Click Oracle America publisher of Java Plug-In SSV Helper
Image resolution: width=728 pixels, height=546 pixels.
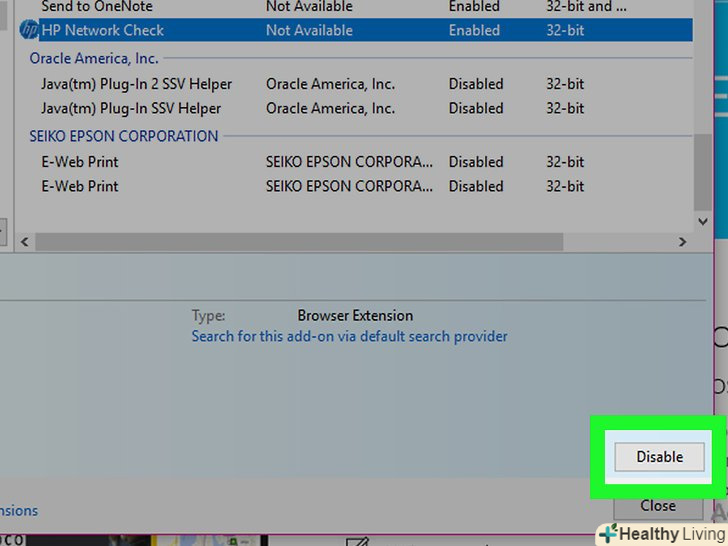330,108
